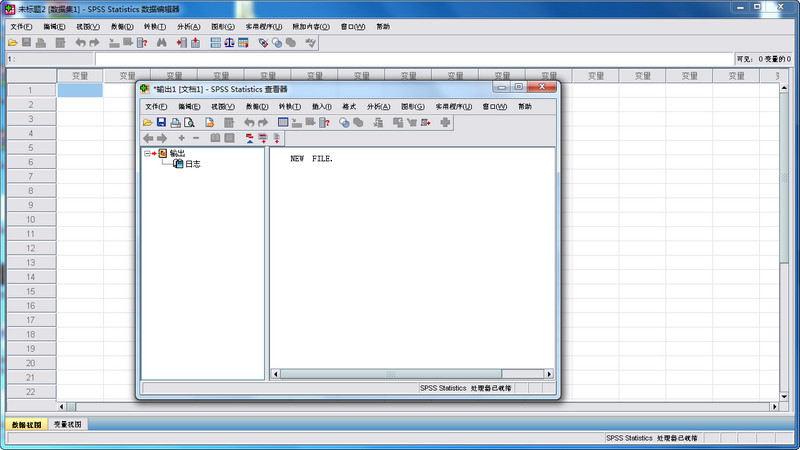The width and height of the screenshot is (800, 450).
Task: Click Print Preview icon in Viewer toolbar
Action: point(189,122)
